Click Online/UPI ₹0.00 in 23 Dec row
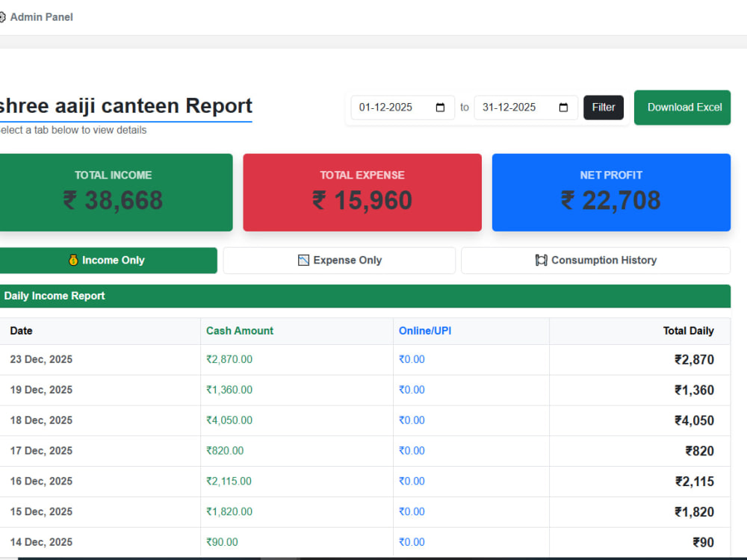Image resolution: width=747 pixels, height=560 pixels. pyautogui.click(x=412, y=360)
